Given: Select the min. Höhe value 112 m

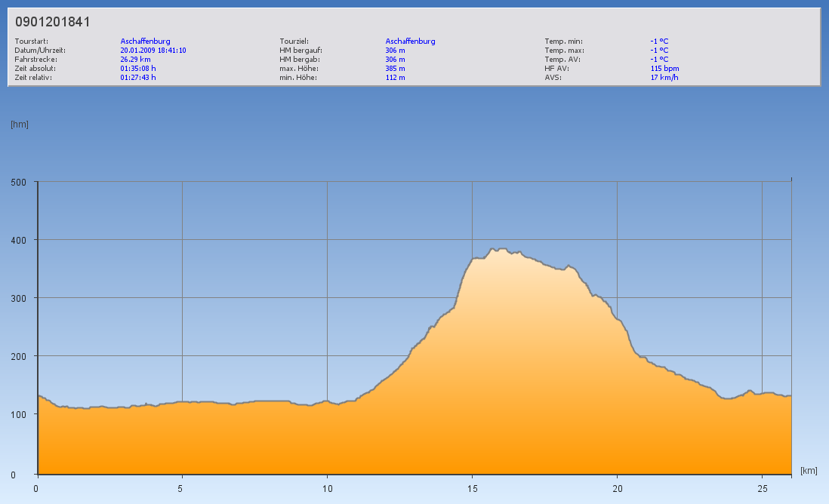Looking at the screenshot, I should point(396,77).
